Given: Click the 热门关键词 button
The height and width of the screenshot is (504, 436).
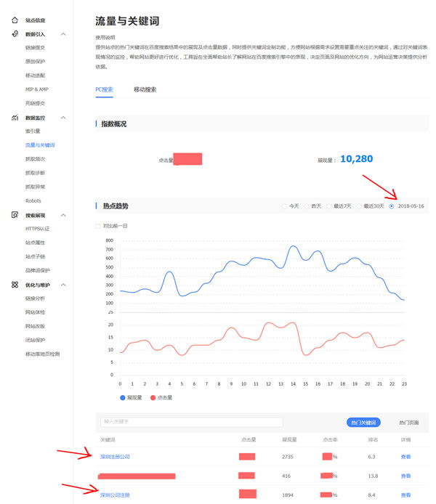Looking at the screenshot, I should pyautogui.click(x=363, y=422).
